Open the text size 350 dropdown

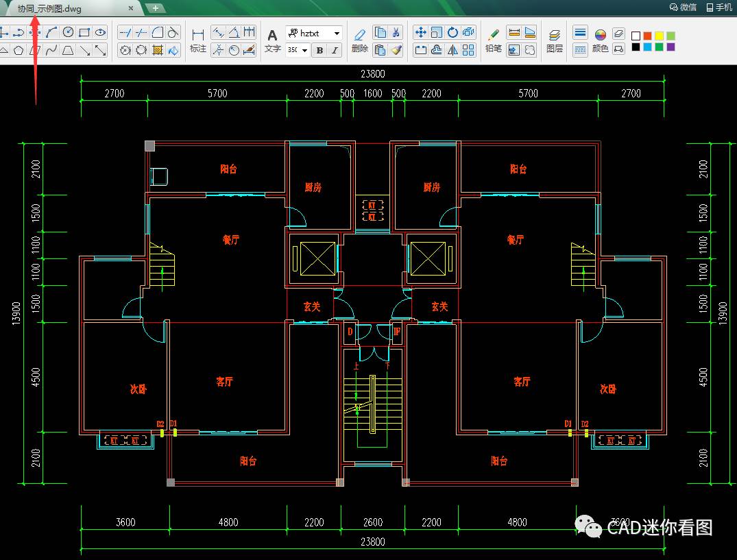coord(304,50)
